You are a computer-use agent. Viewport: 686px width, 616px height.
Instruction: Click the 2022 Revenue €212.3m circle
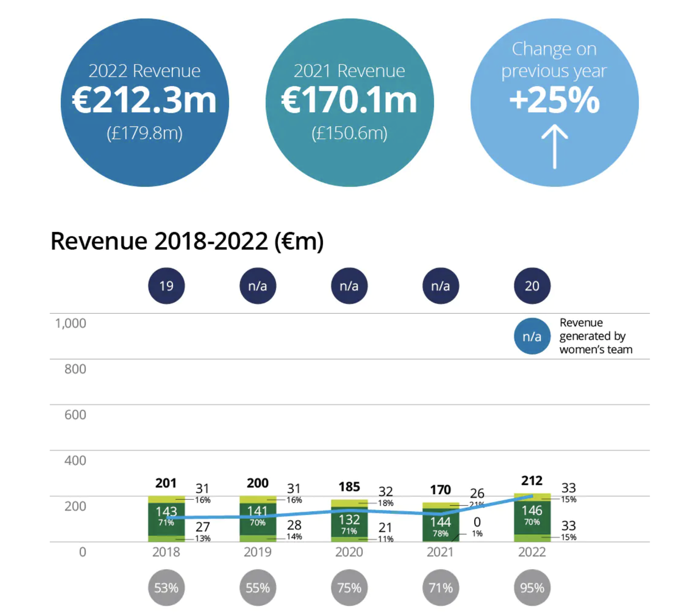[144, 103]
